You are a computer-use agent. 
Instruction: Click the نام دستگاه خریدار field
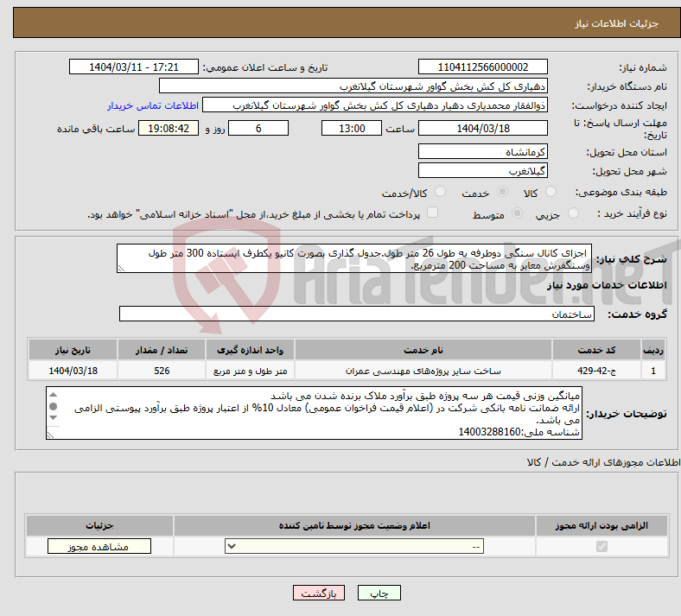coord(353,86)
